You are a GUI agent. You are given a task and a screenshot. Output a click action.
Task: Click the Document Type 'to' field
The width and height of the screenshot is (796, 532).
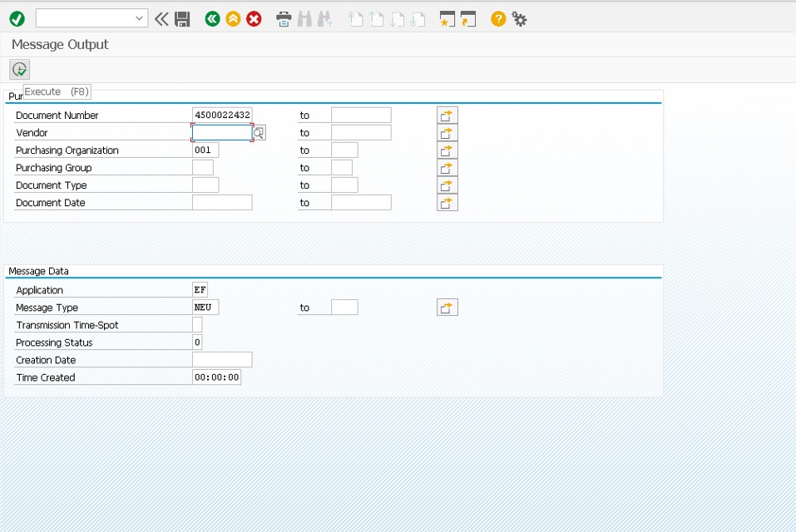[344, 185]
